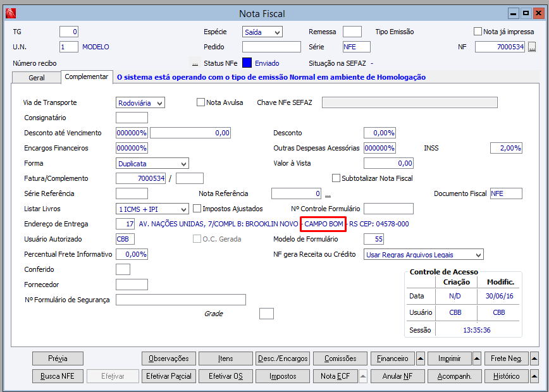Focus the Chave NFe SEFAZ field

(x=410, y=102)
